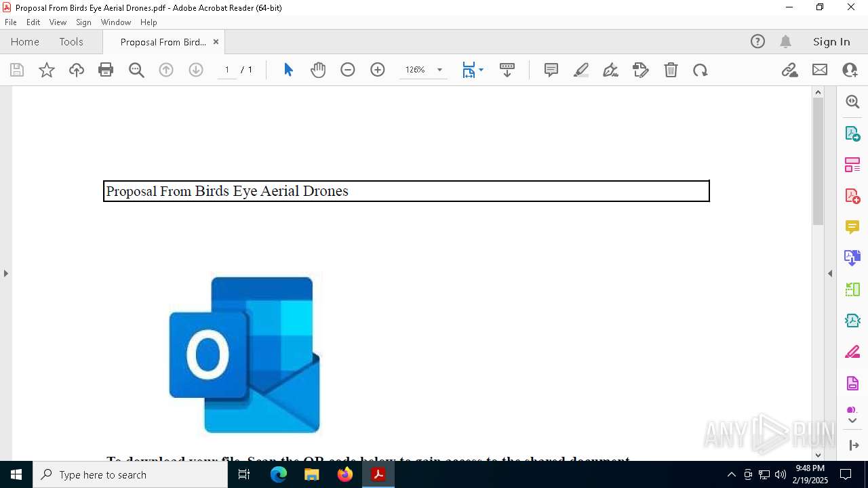Open File Explorer from taskbar
868x488 pixels.
coord(311,474)
